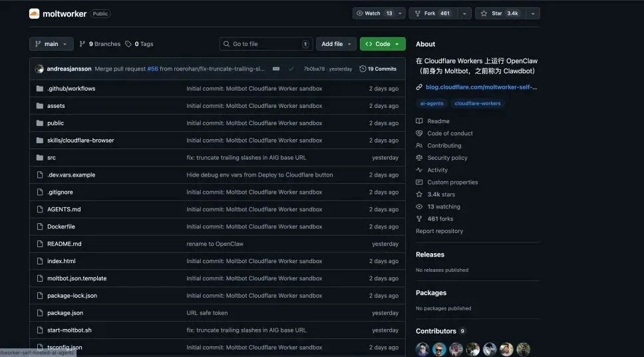The height and width of the screenshot is (357, 644).
Task: Open the Security policy link
Action: [442, 158]
